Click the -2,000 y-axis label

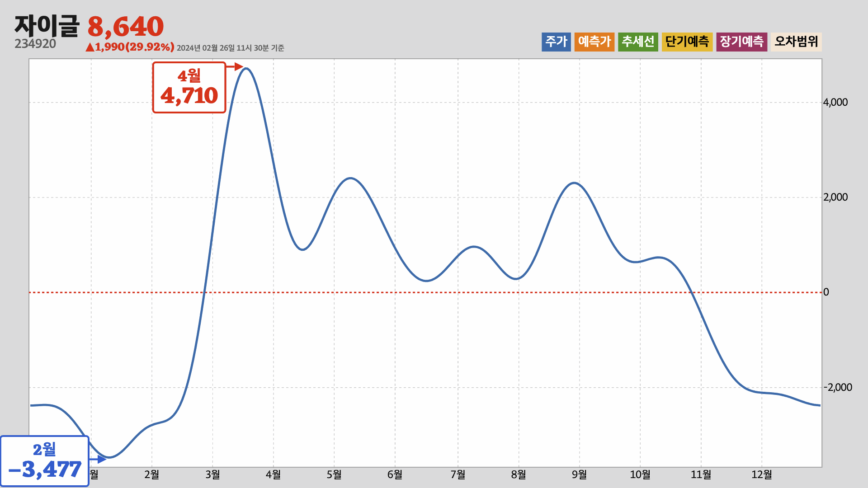pyautogui.click(x=837, y=387)
